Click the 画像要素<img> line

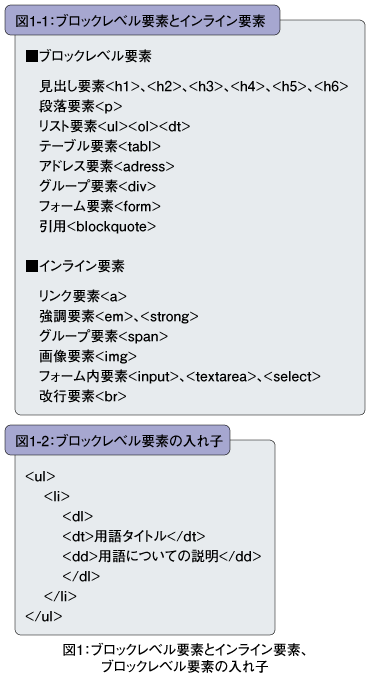coord(88,356)
